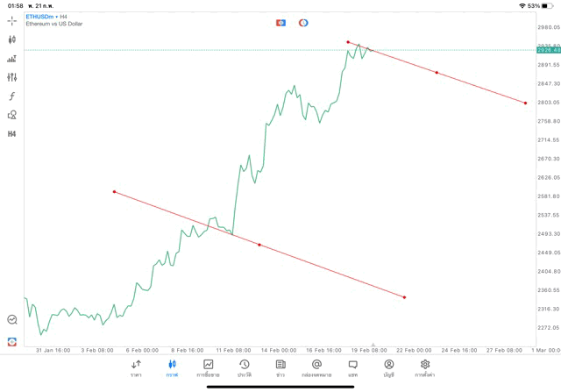
Task: Select the crosshair tool
Action: coord(12,20)
